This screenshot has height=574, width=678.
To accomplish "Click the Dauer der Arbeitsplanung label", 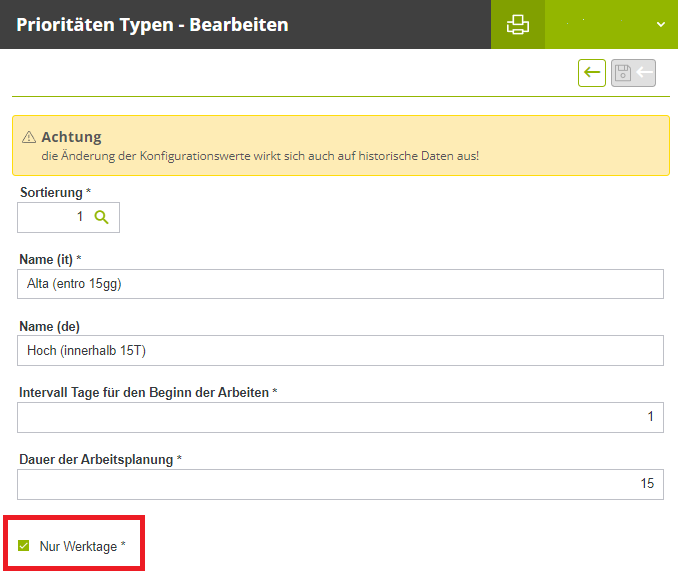I will pos(100,459).
